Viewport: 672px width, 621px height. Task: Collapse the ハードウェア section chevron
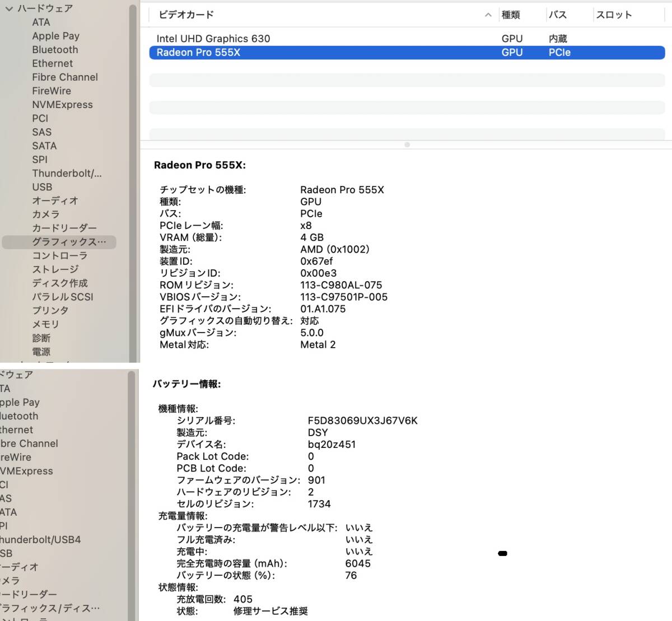tap(8, 8)
